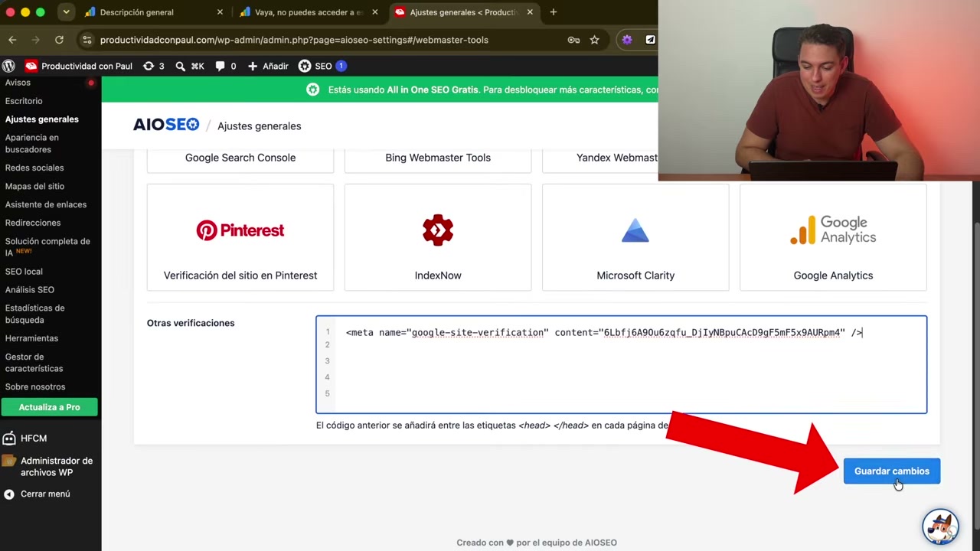Open the comments bubble showing 0
Screen dimensions: 980x551
tap(226, 67)
